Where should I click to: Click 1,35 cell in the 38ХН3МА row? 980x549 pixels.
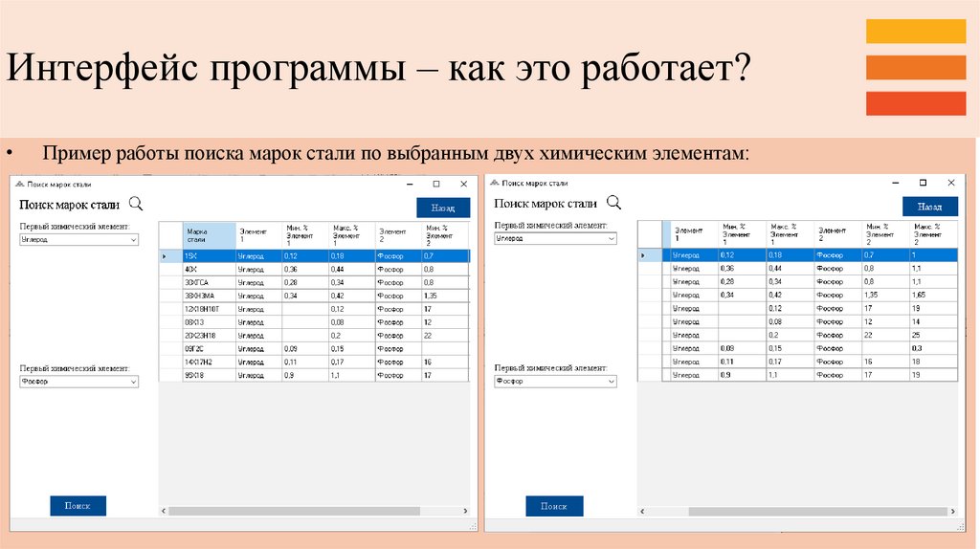coord(445,296)
